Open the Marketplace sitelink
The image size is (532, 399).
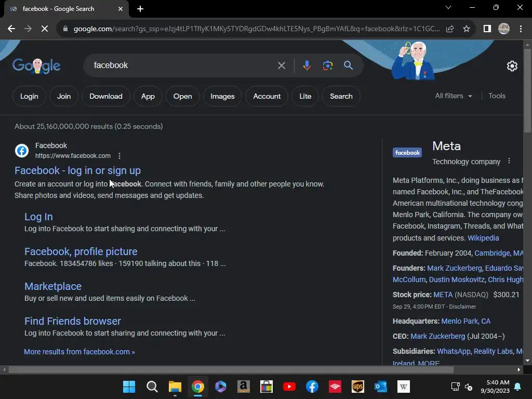(x=53, y=286)
